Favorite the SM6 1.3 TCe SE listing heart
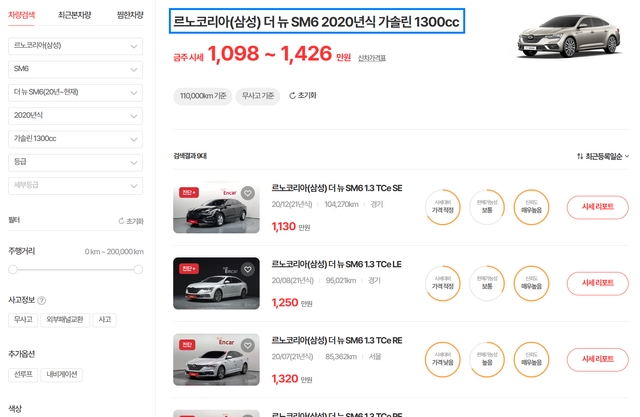 point(248,193)
